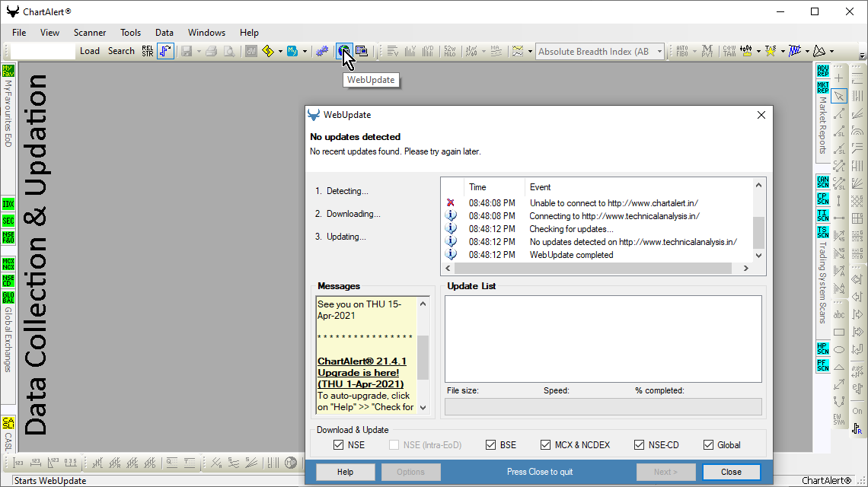Image resolution: width=868 pixels, height=487 pixels.
Task: Select the crosshair plus tool
Action: coord(839,78)
